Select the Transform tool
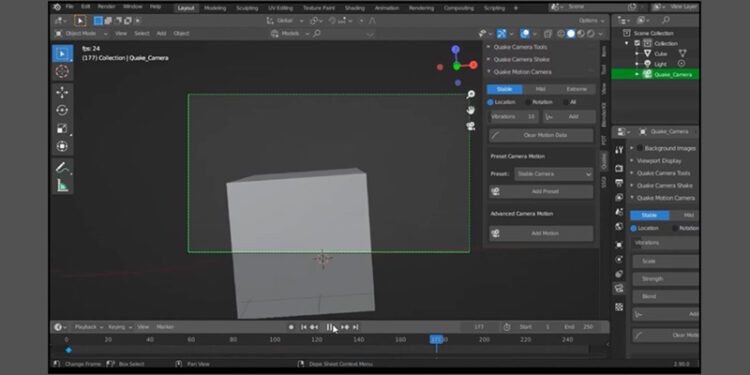This screenshot has height=375, width=750. [62, 146]
